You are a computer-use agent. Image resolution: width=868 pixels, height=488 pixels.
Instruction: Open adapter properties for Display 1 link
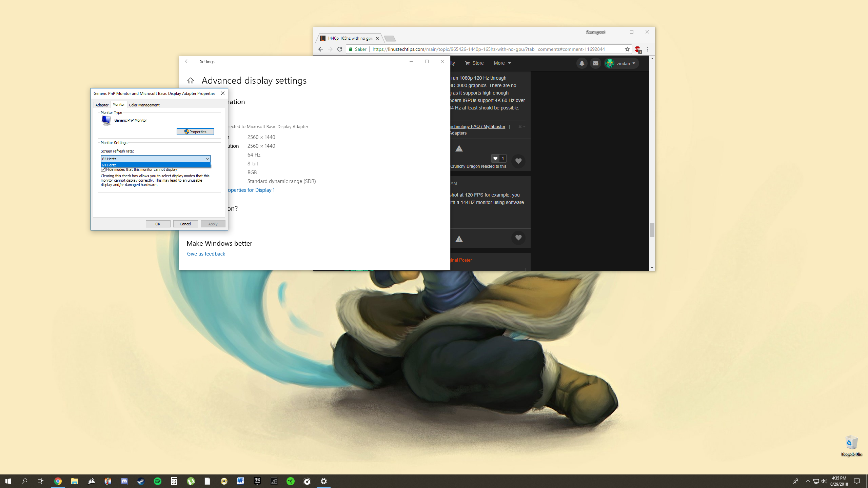click(251, 190)
